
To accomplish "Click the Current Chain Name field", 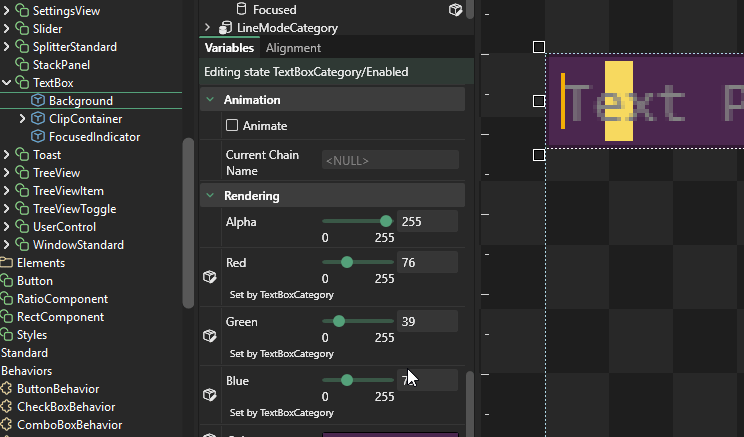I will (389, 160).
